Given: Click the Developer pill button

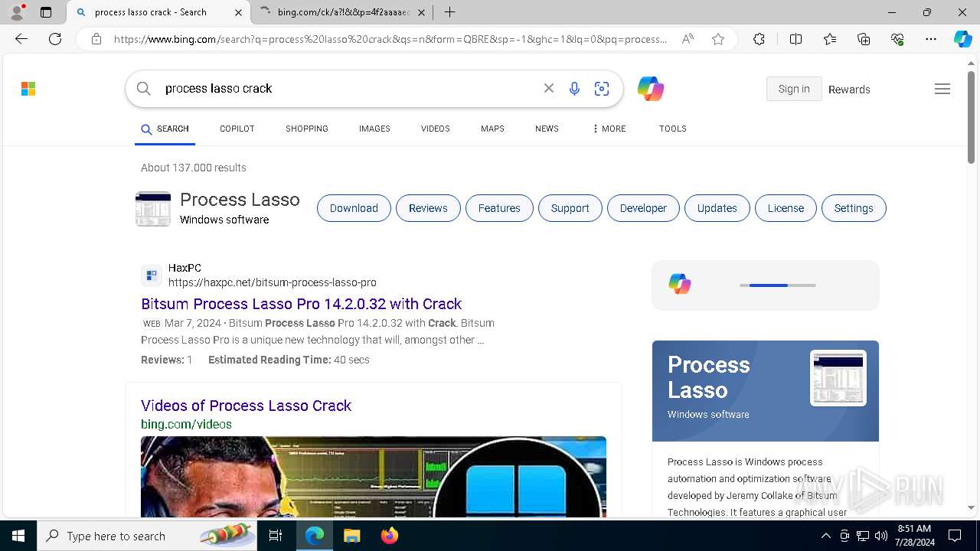Looking at the screenshot, I should (x=643, y=208).
